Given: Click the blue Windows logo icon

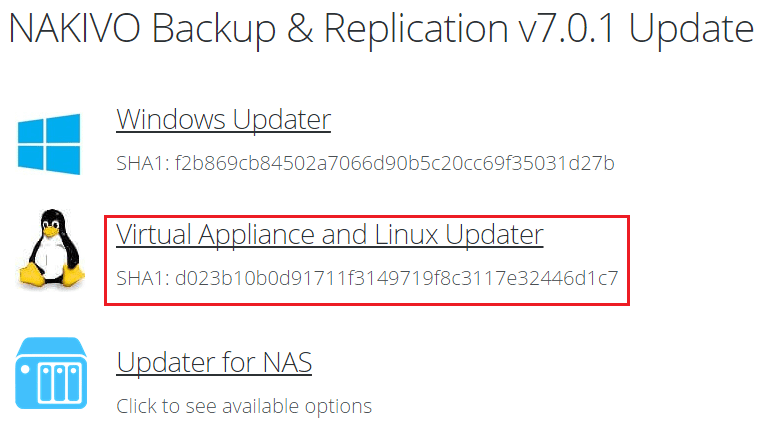Looking at the screenshot, I should pos(48,144).
